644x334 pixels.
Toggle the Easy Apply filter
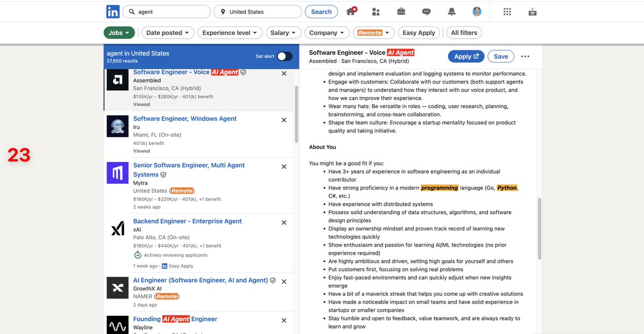tap(419, 33)
